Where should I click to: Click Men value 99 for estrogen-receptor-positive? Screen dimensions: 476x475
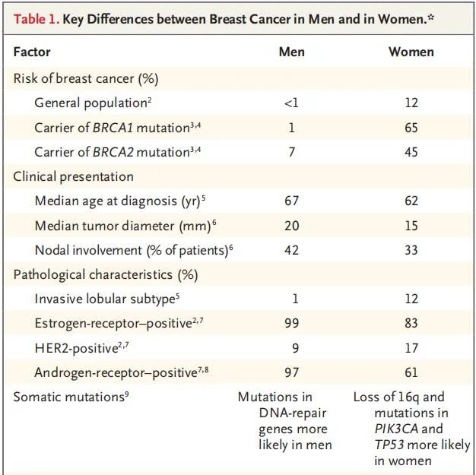(x=292, y=324)
